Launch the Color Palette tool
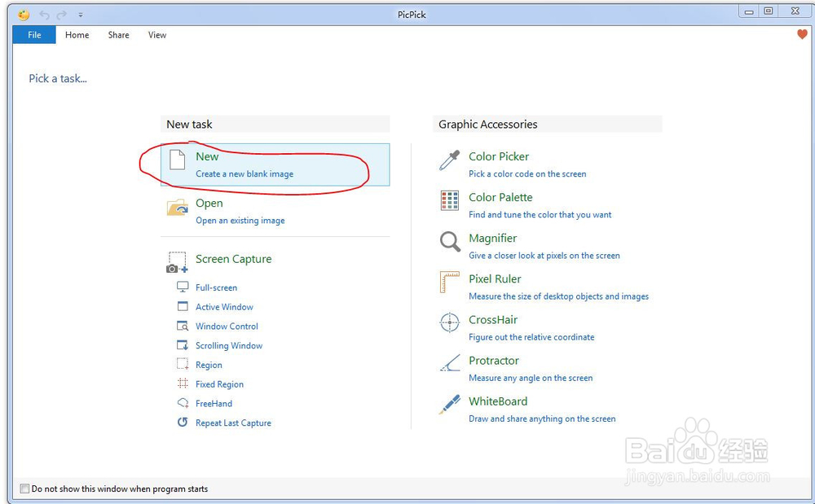 pos(500,197)
